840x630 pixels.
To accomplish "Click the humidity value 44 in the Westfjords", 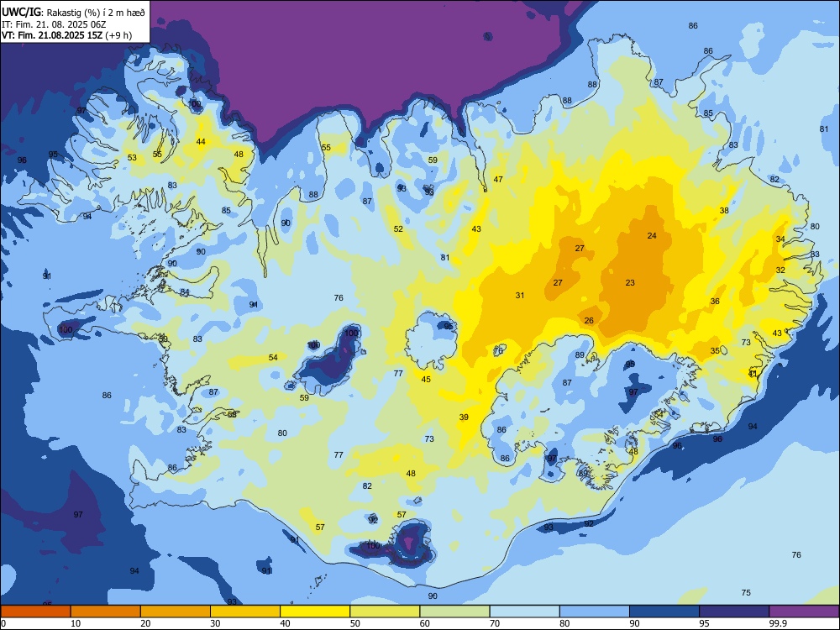I will [x=201, y=141].
